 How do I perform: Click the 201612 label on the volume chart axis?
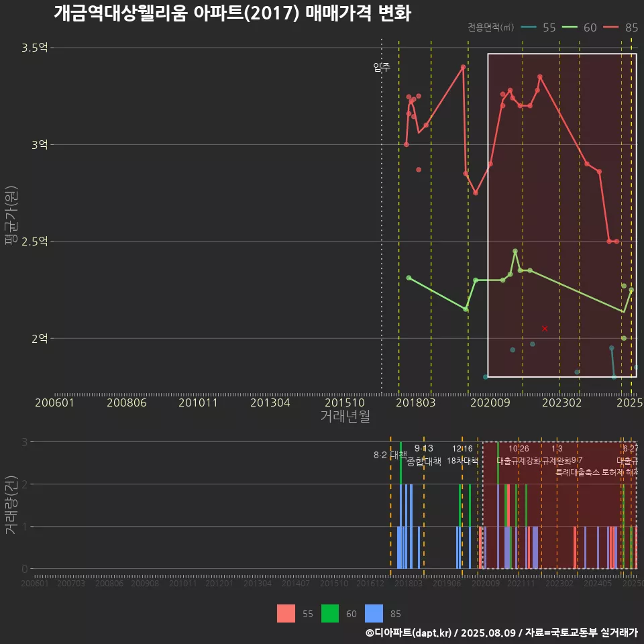[x=370, y=583]
